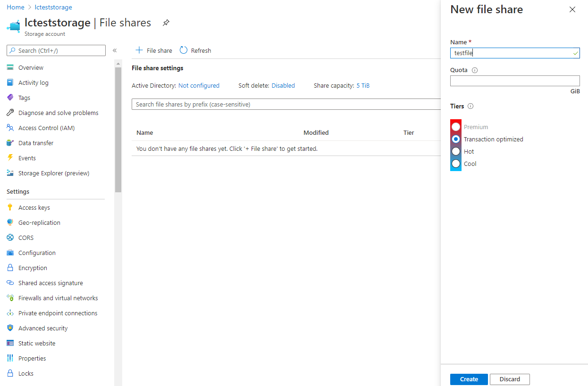Viewport: 588px width, 386px height.
Task: Click the Tiers info icon
Action: pos(470,107)
